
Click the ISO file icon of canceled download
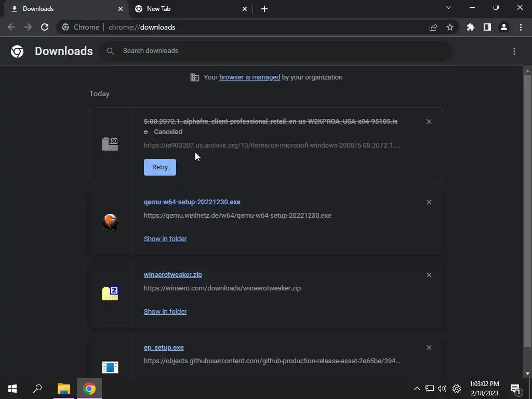tap(110, 144)
